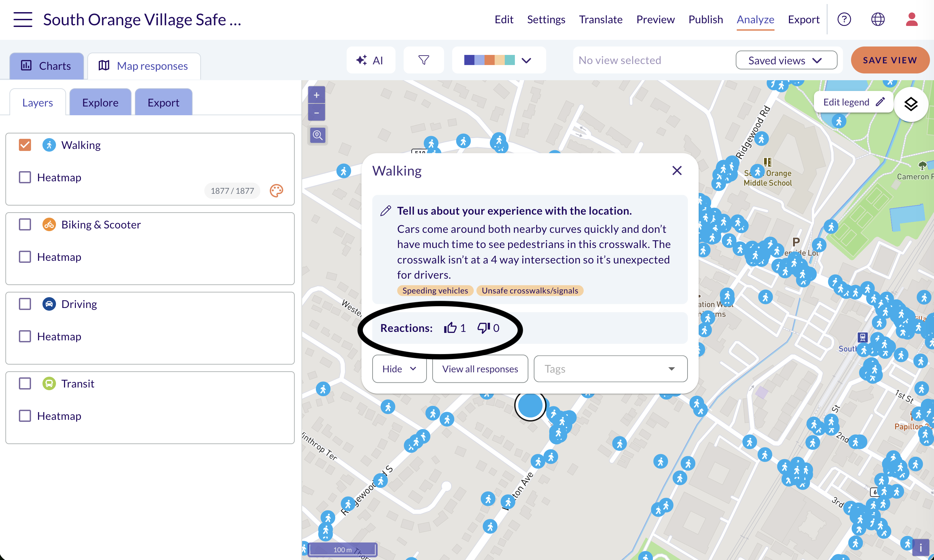Screen dimensions: 934x560
Task: Open the color palette theme selector
Action: coord(498,60)
